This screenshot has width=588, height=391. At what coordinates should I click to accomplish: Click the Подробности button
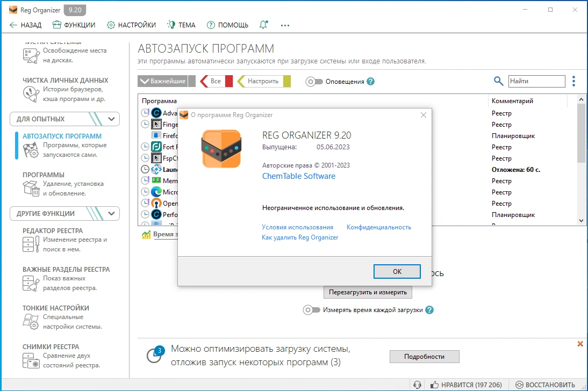[x=424, y=357]
